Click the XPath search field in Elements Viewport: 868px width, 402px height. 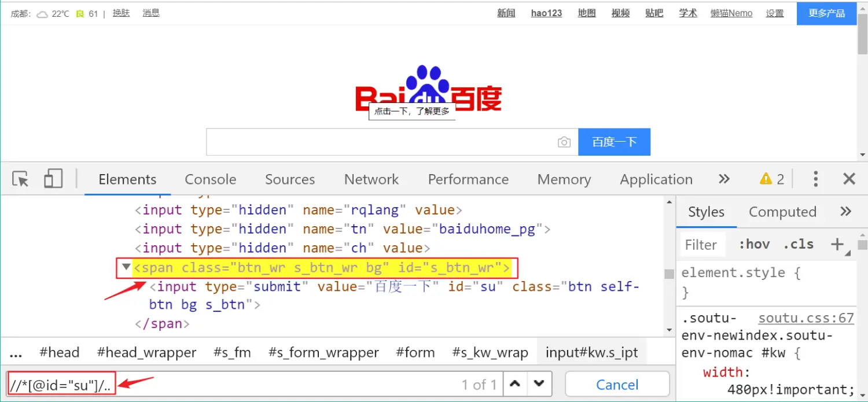(253, 385)
